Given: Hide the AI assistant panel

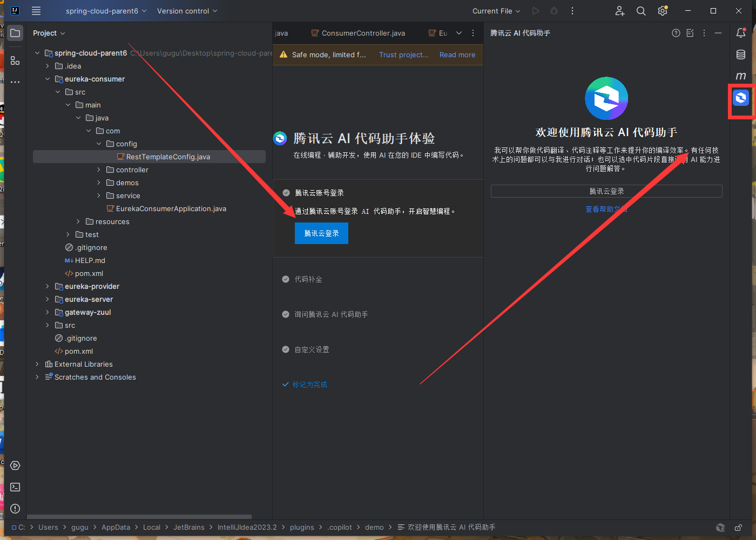Looking at the screenshot, I should [718, 33].
